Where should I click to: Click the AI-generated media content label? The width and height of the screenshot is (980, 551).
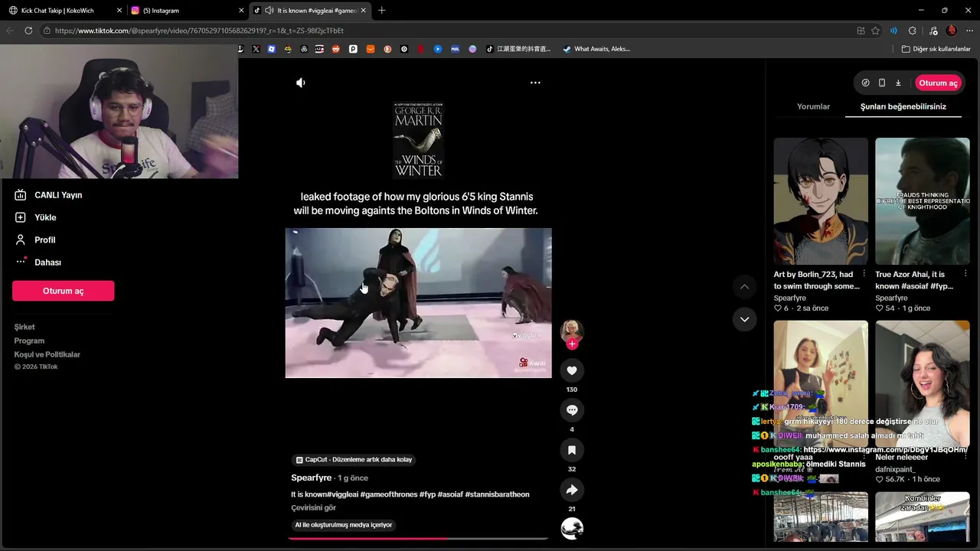344,525
